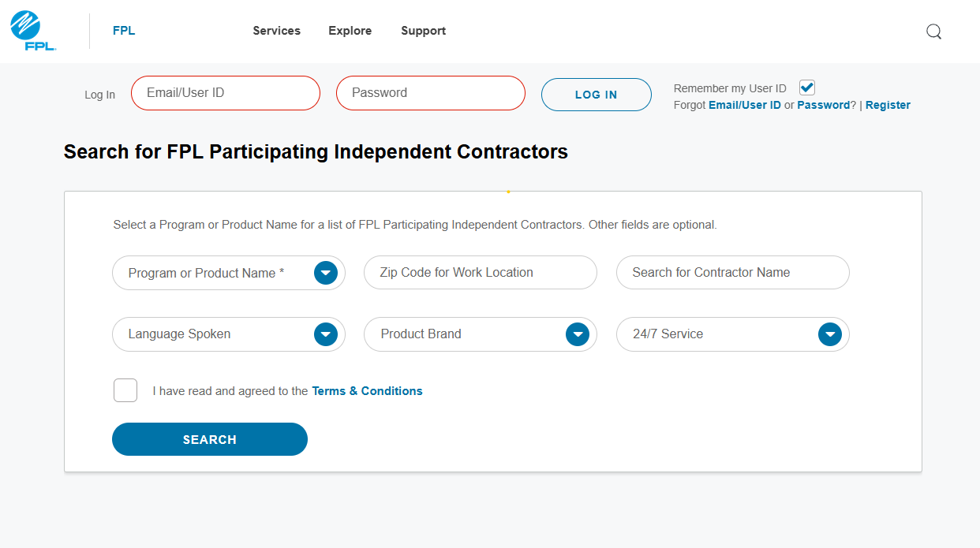Image resolution: width=980 pixels, height=548 pixels.
Task: Open the Register link
Action: coord(888,105)
